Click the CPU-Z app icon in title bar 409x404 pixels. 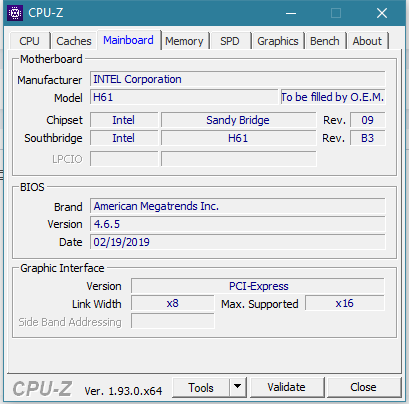[x=15, y=13]
